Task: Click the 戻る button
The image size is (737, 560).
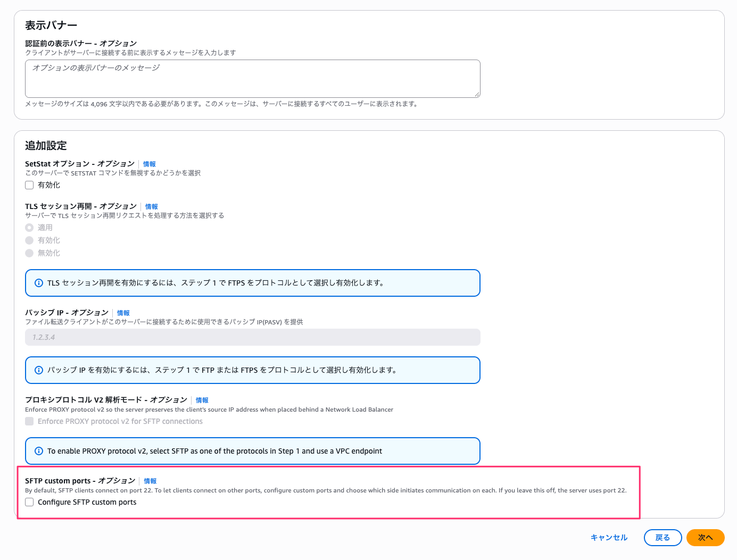Action: (663, 538)
